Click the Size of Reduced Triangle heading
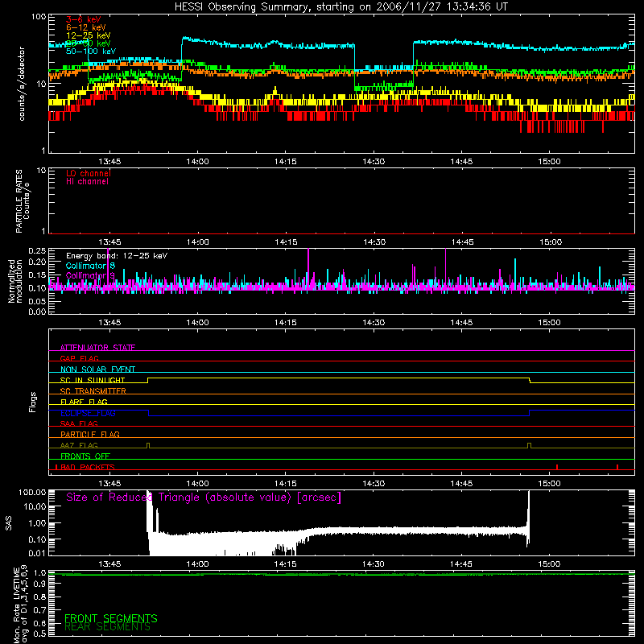This screenshot has height=644, width=644. point(204,497)
